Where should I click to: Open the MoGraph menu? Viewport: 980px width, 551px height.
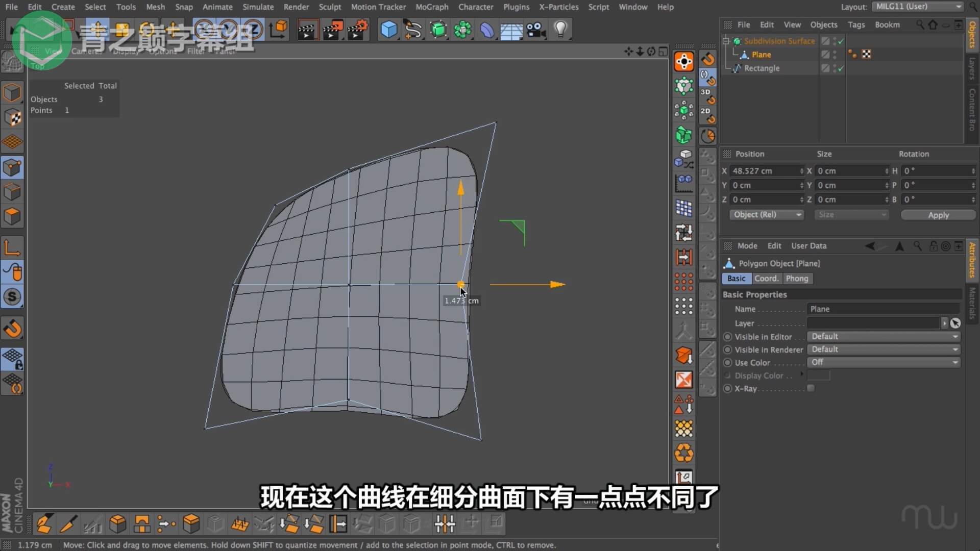pyautogui.click(x=432, y=7)
